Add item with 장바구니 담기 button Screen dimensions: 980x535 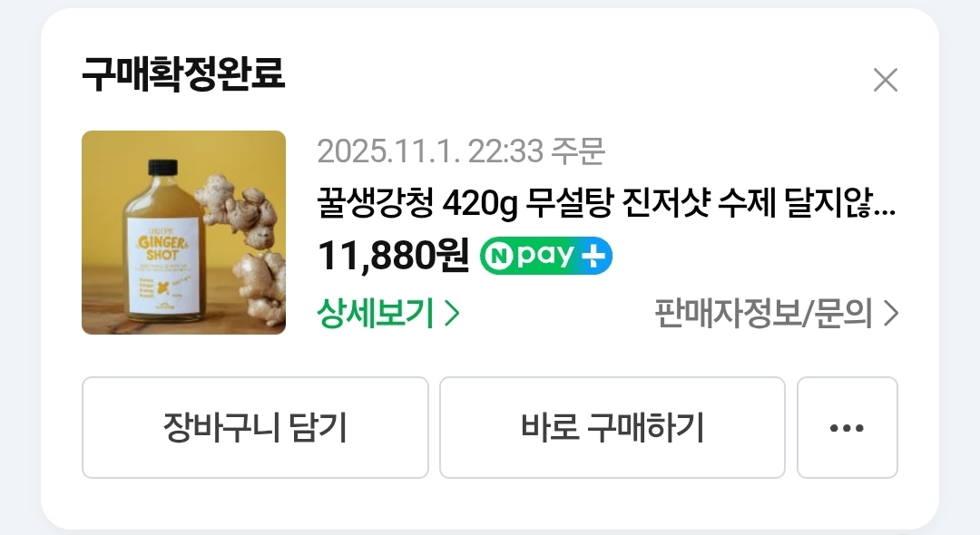pyautogui.click(x=255, y=428)
